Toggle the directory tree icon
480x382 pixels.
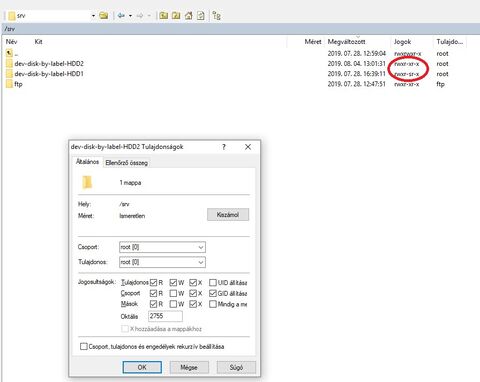(217, 15)
